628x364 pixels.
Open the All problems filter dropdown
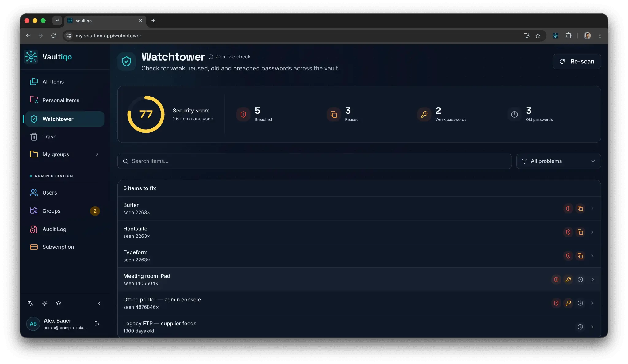click(558, 161)
